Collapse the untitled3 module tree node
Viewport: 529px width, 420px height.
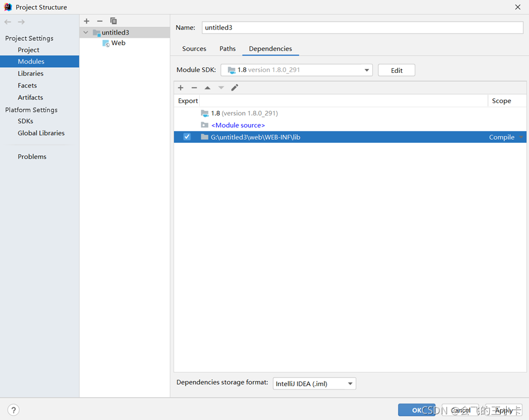pyautogui.click(x=86, y=33)
